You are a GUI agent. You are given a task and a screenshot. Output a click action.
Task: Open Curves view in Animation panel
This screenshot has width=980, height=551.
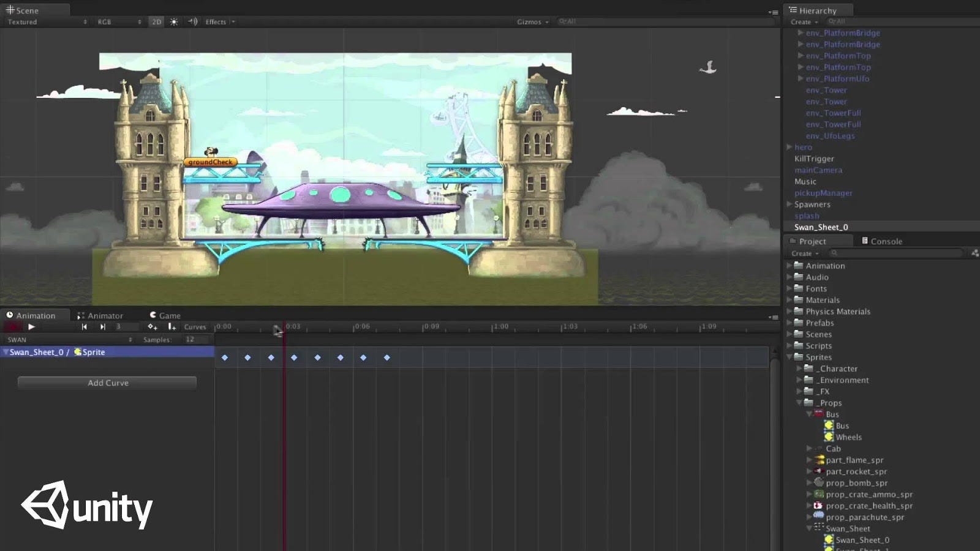click(x=195, y=326)
